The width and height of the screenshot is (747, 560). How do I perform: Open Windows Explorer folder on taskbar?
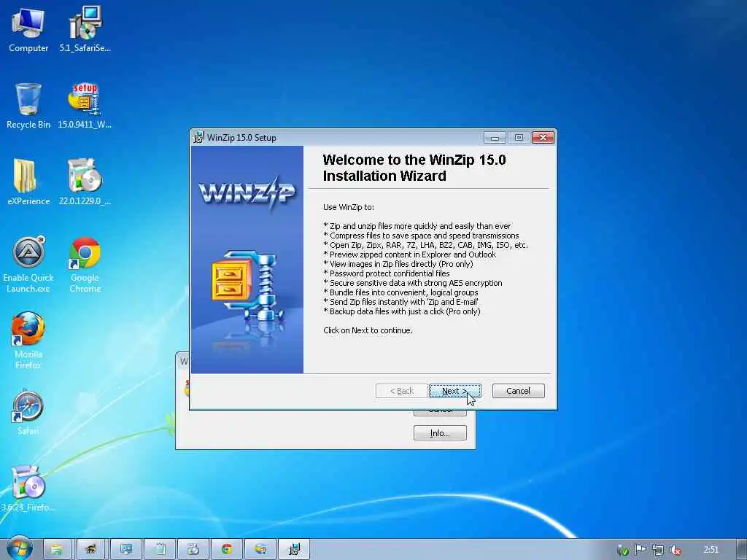coord(57,550)
